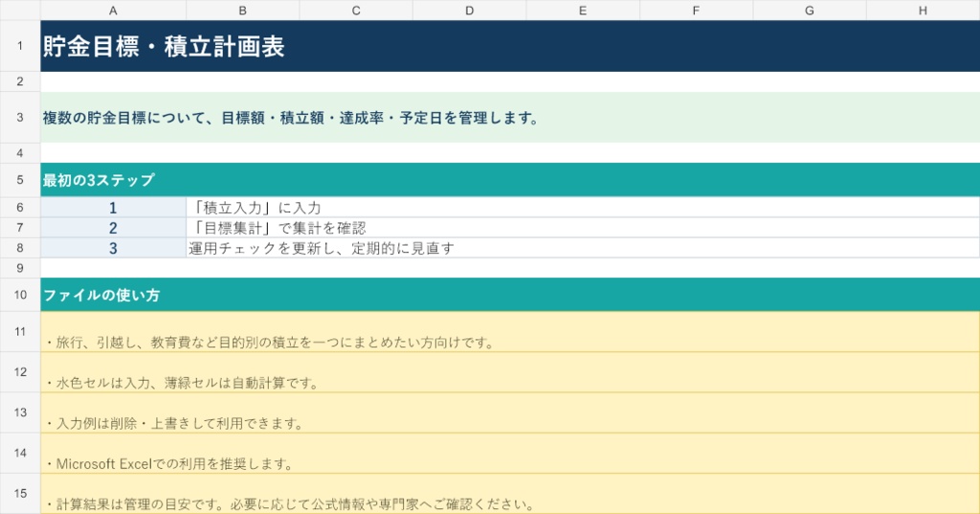
Task: Select column G header
Action: (x=810, y=10)
